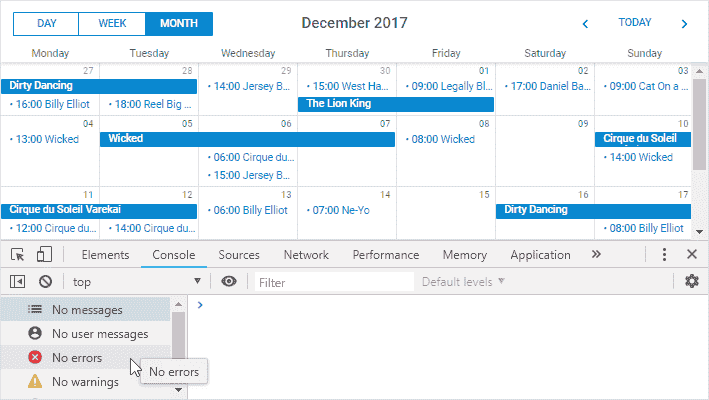Click the December 2017 title
This screenshot has height=400, width=709.
[x=354, y=23]
